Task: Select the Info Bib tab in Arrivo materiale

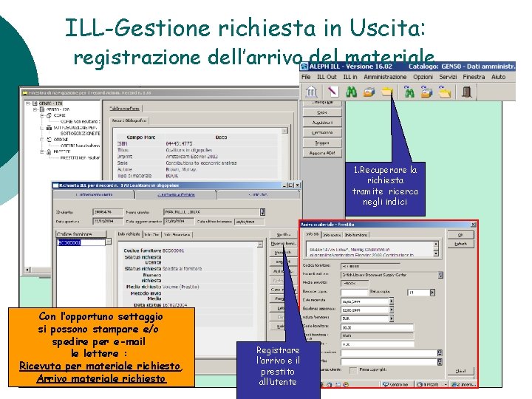Action: 312,234
